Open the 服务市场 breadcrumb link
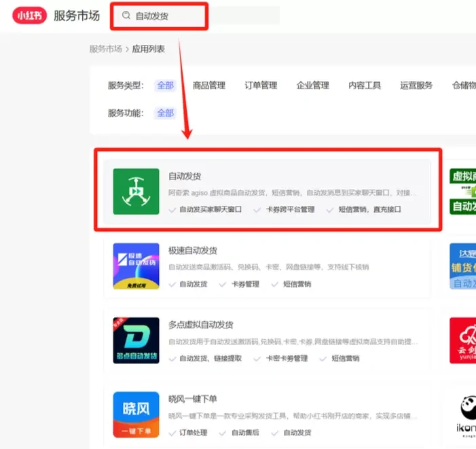This screenshot has width=476, height=449. tap(106, 49)
